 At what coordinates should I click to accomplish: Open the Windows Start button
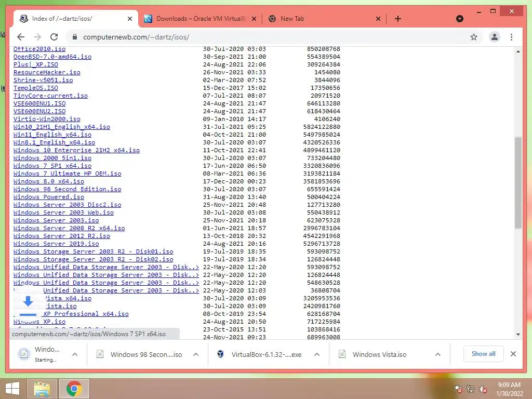12,389
